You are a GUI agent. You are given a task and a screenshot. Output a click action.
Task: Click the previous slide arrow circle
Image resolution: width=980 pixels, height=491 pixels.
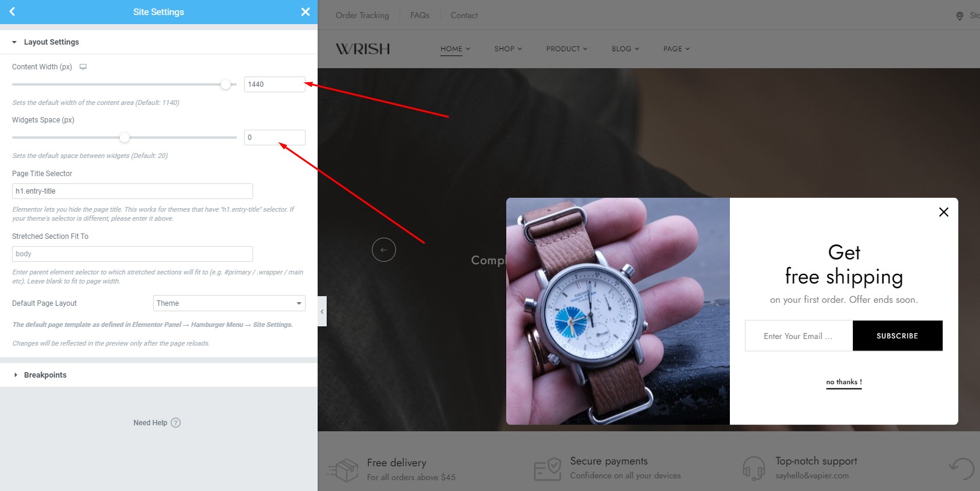click(x=384, y=250)
